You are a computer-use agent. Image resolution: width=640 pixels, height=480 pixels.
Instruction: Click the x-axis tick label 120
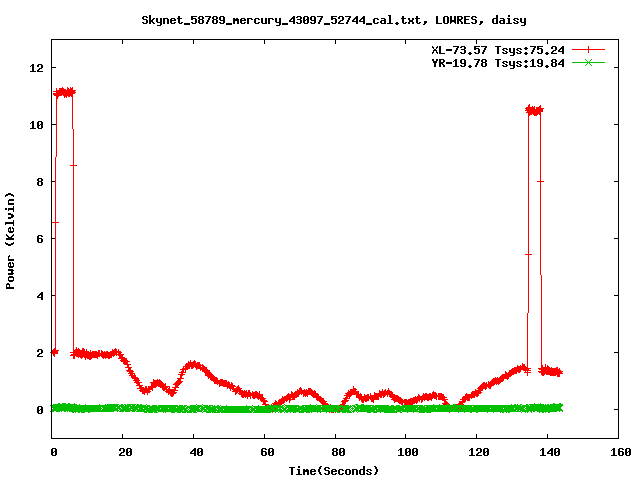click(479, 452)
